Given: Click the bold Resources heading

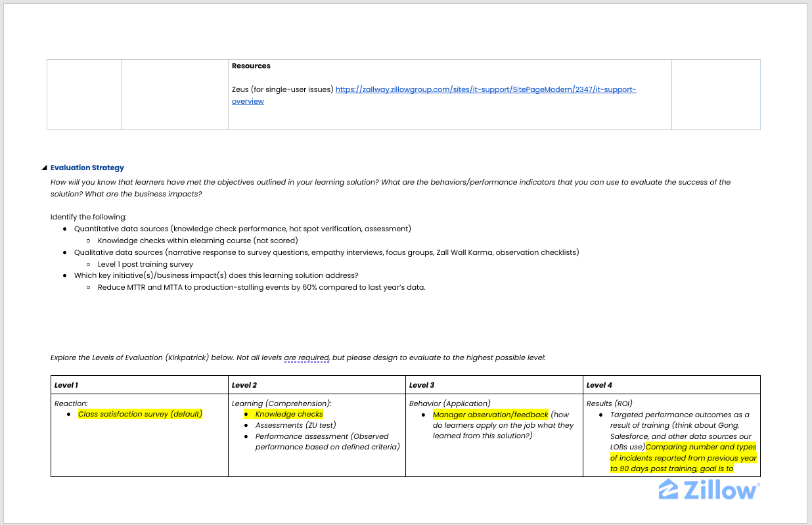Looking at the screenshot, I should coord(251,66).
